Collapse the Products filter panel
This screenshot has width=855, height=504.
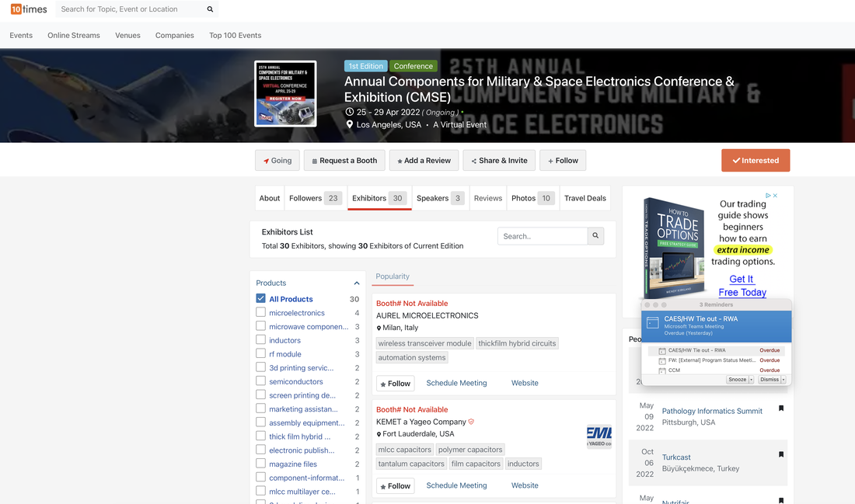pos(357,283)
